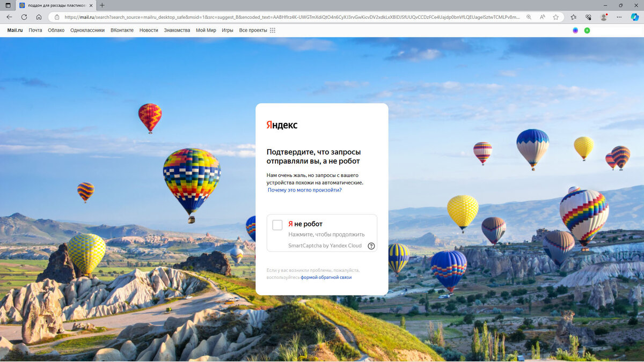
Task: Open the browser profile avatar
Action: [604, 17]
